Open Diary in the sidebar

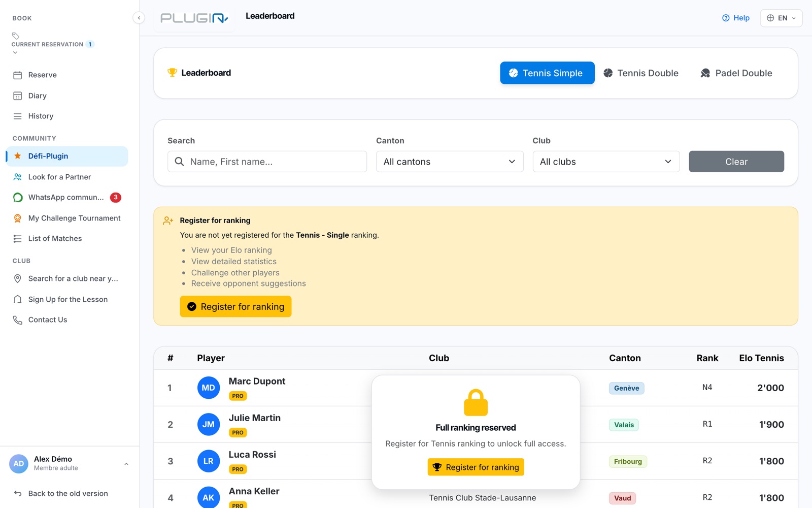tap(67, 96)
